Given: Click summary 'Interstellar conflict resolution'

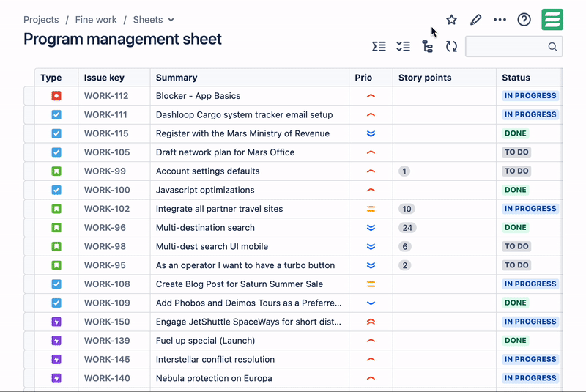Looking at the screenshot, I should pyautogui.click(x=215, y=359).
